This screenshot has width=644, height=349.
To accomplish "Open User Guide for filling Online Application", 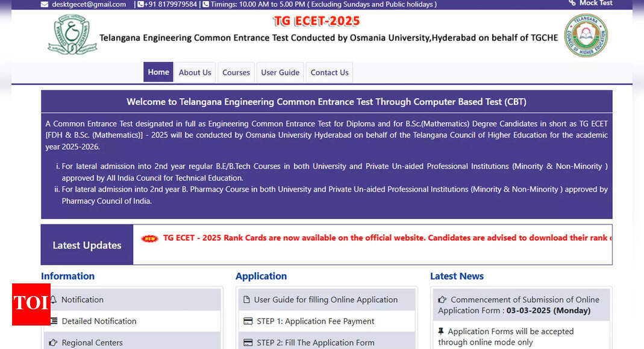I will tap(327, 300).
